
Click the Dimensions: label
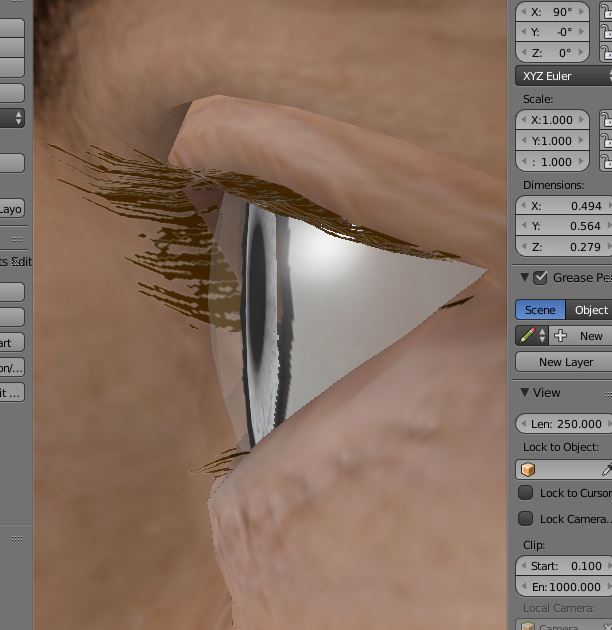pyautogui.click(x=553, y=185)
